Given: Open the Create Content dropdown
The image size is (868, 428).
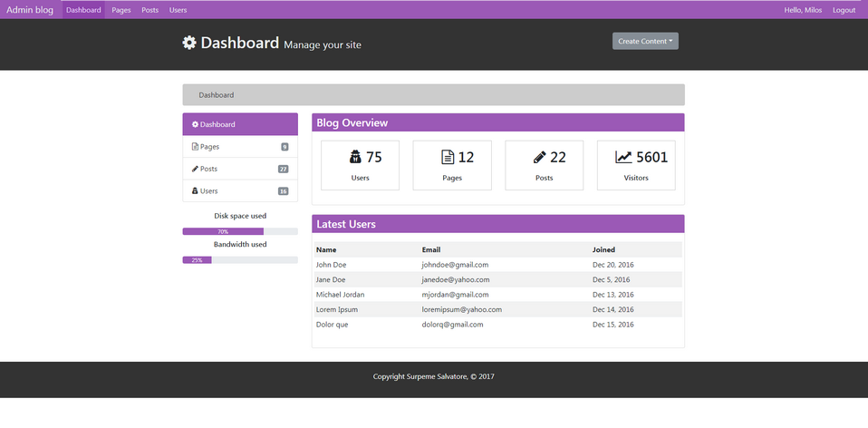Looking at the screenshot, I should tap(645, 41).
